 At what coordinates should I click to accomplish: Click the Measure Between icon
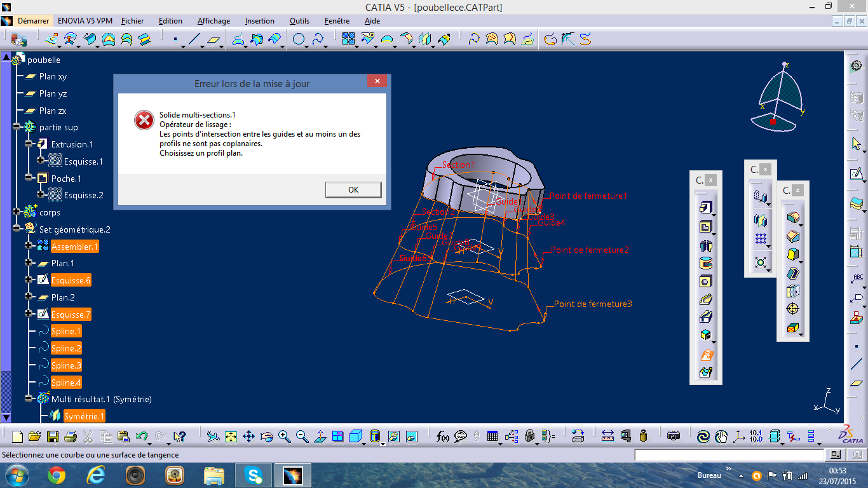tap(607, 437)
